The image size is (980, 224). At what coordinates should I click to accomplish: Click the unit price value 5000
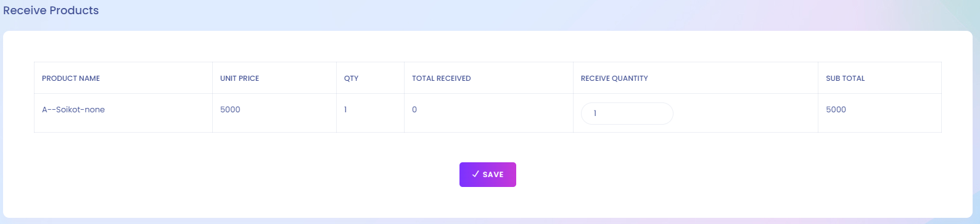pyautogui.click(x=230, y=110)
